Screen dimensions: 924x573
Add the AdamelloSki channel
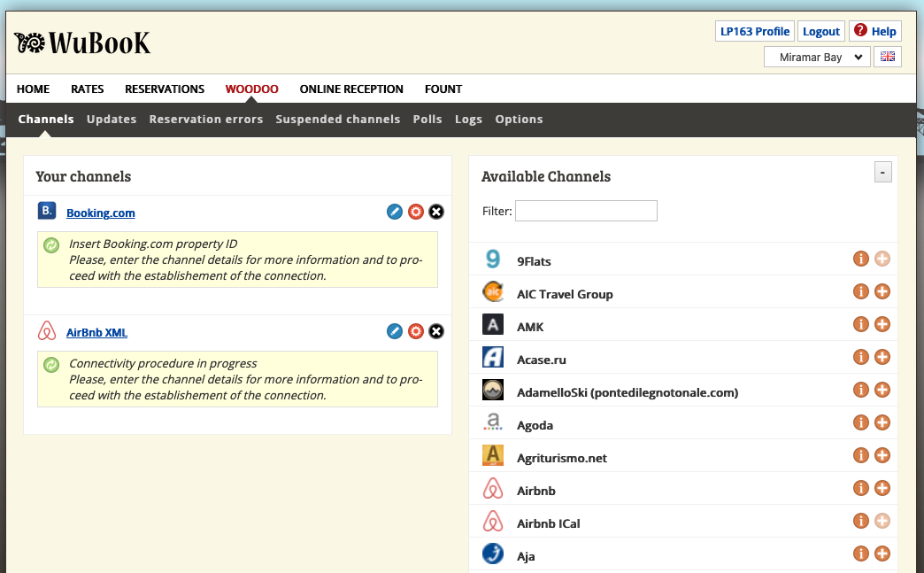coord(882,390)
